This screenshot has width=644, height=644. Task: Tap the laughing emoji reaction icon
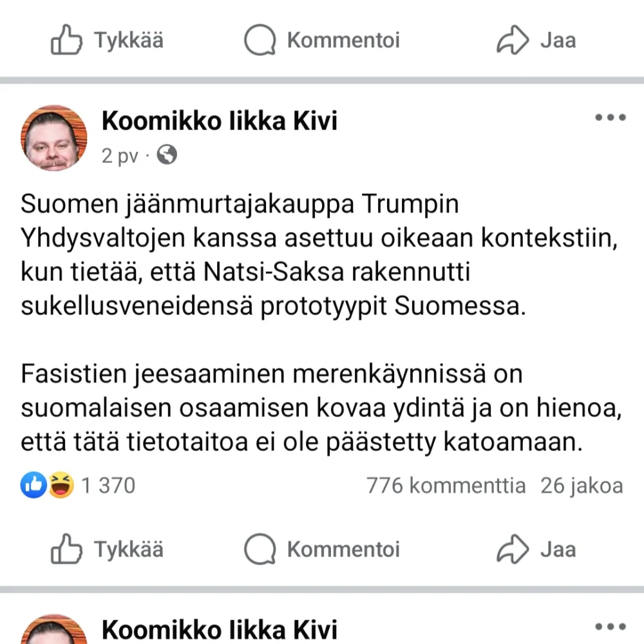[x=61, y=486]
